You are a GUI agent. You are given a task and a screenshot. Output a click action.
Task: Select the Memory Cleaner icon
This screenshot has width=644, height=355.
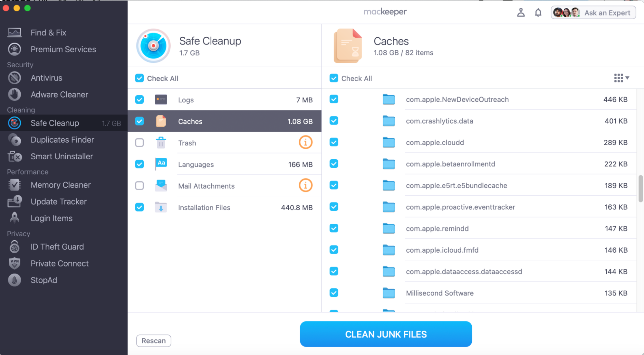[x=14, y=185]
